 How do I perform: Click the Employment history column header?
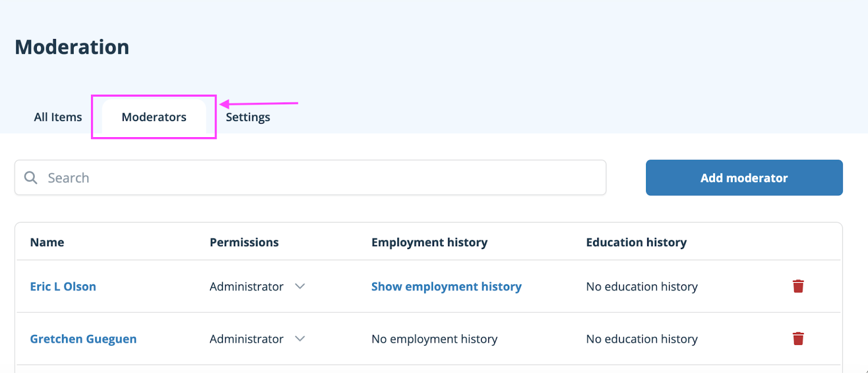(x=429, y=242)
